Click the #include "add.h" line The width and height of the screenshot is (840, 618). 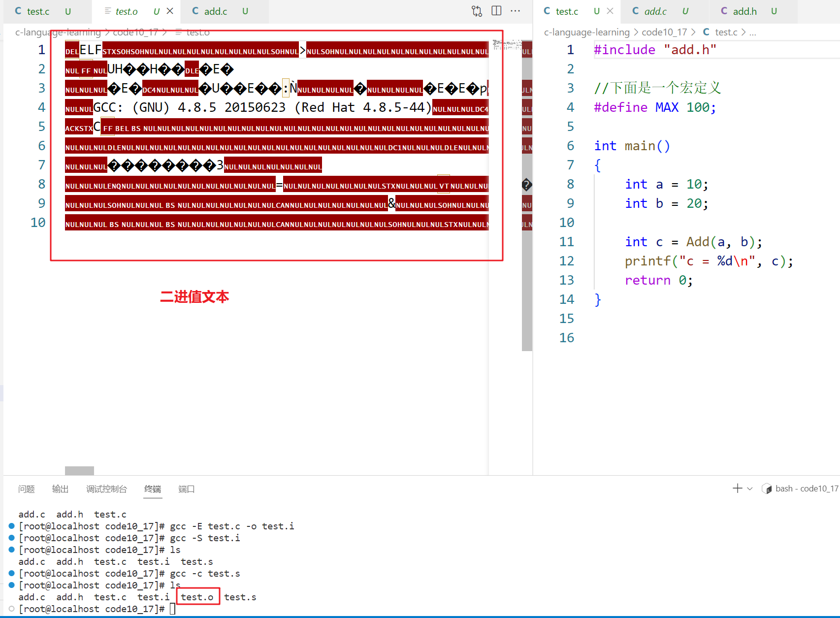pos(655,50)
